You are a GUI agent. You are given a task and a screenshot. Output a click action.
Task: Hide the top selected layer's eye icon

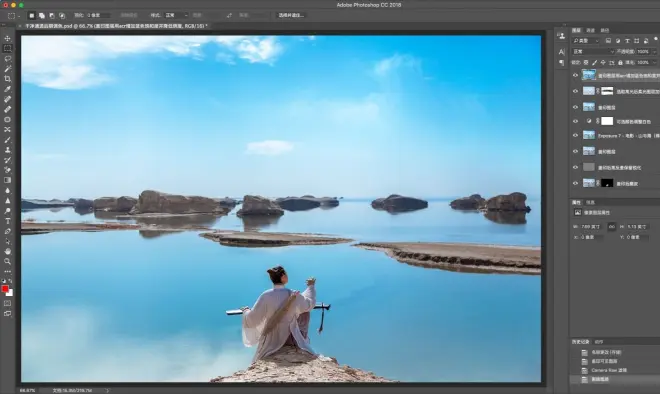click(575, 75)
